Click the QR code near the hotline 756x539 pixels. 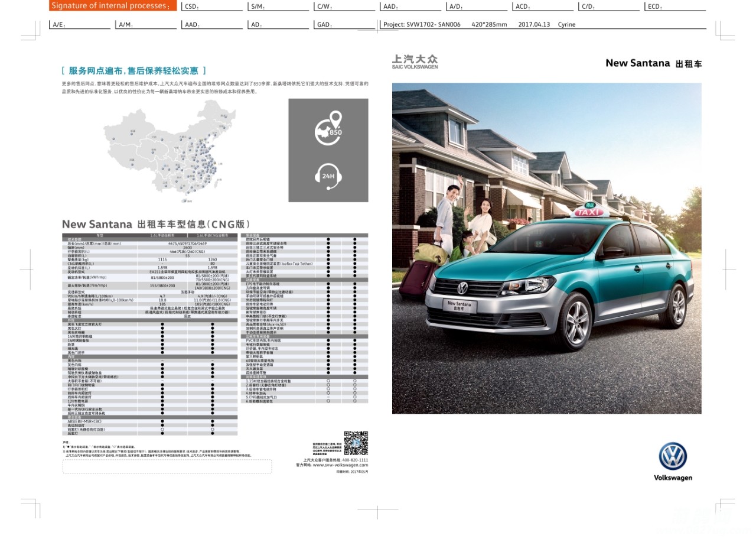click(x=356, y=443)
